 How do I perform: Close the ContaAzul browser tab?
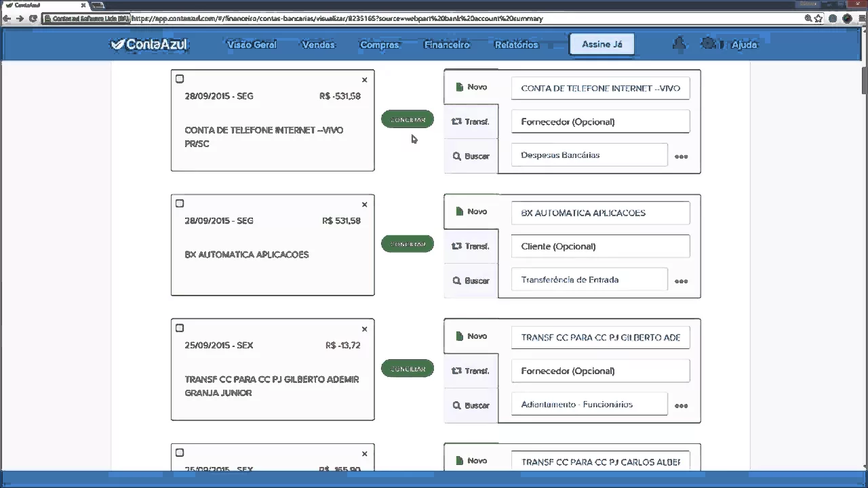[83, 5]
